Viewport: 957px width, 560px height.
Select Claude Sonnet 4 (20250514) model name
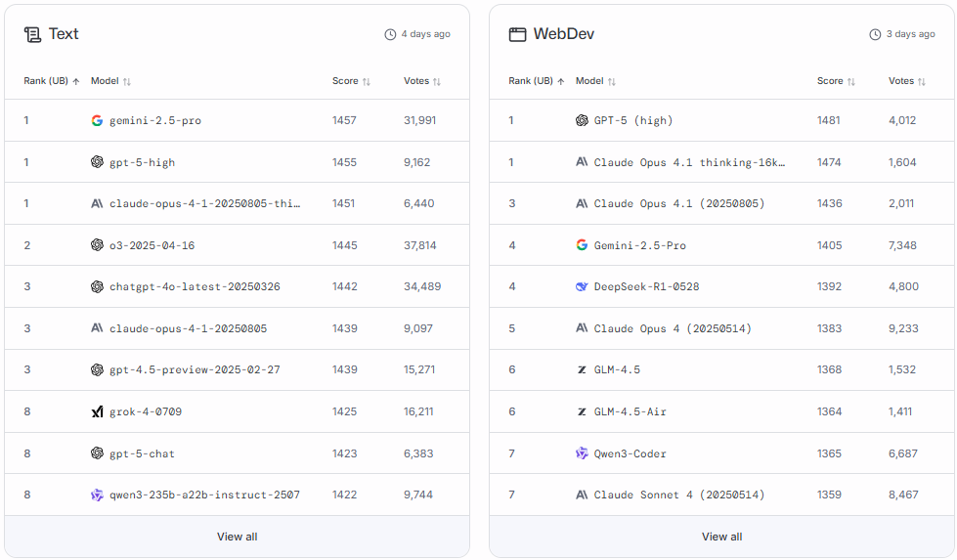point(679,495)
